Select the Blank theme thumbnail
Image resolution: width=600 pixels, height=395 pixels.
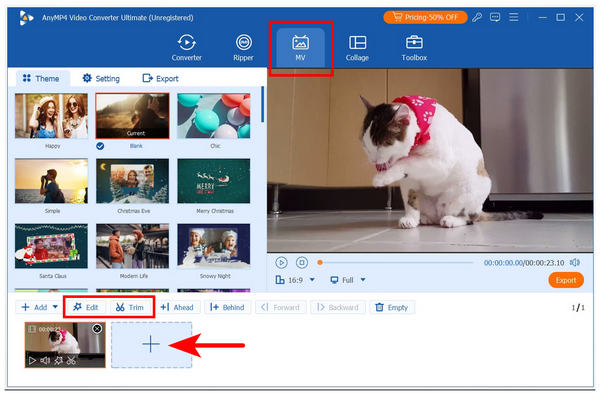pyautogui.click(x=132, y=116)
